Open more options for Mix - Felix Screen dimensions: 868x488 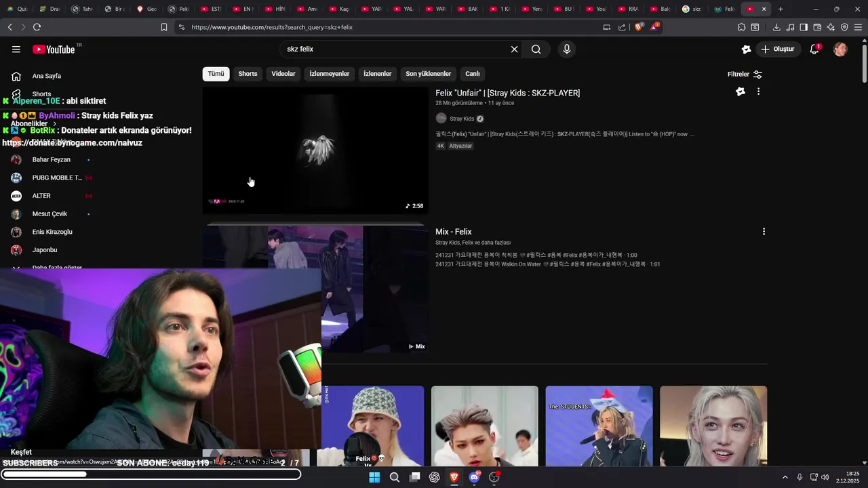point(764,231)
